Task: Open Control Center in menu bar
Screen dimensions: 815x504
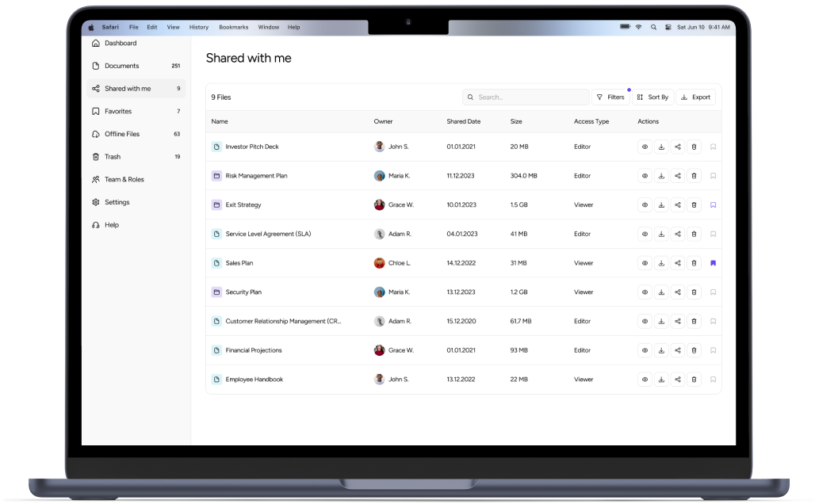Action: tap(668, 27)
